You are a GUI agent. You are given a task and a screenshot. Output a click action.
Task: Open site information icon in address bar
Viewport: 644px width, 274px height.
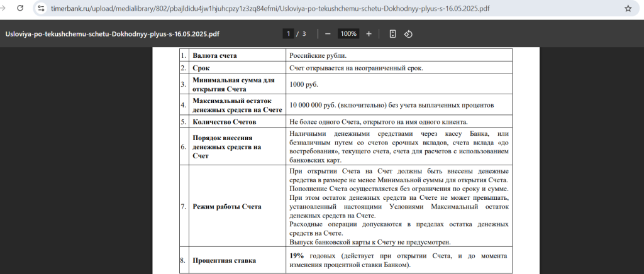tap(41, 8)
